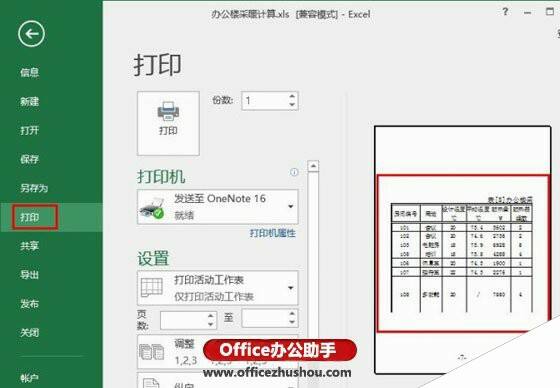The height and width of the screenshot is (388, 560).
Task: Click the collate pages icon 调整
Action: (x=151, y=352)
